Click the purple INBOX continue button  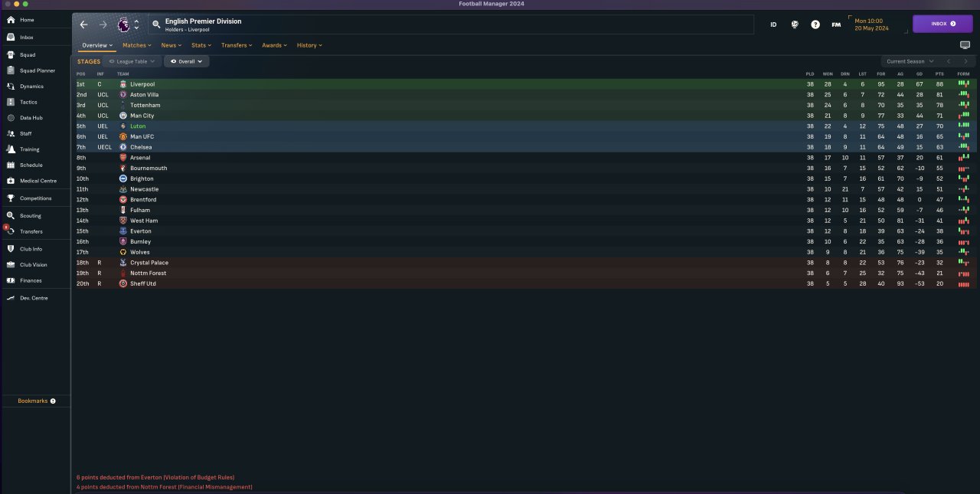tap(942, 24)
